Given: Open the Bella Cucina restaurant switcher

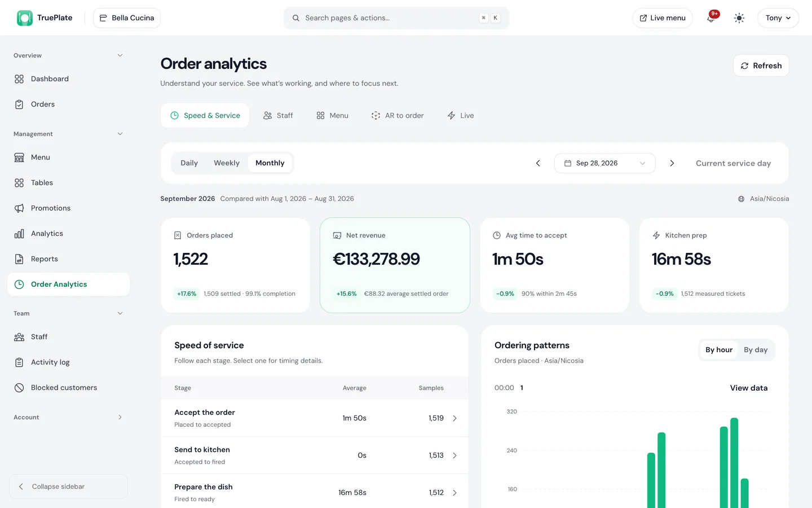Looking at the screenshot, I should [127, 18].
